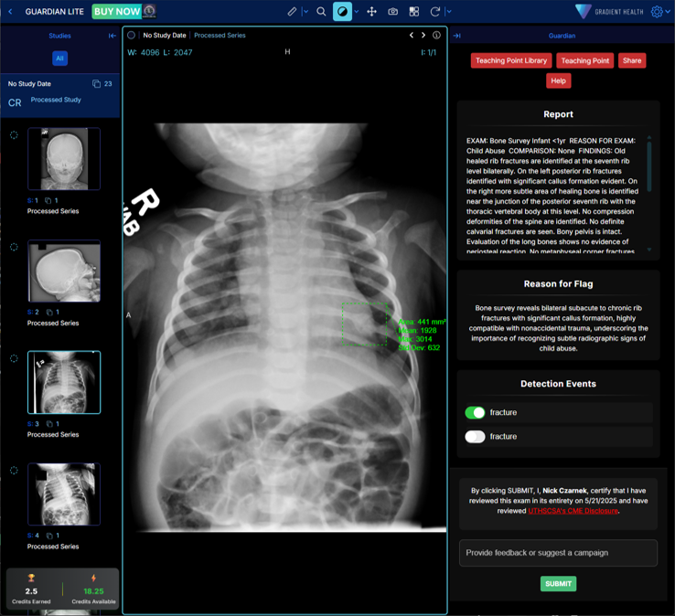
Task: Expand dropdown arrow next to window/level tool
Action: [x=357, y=12]
